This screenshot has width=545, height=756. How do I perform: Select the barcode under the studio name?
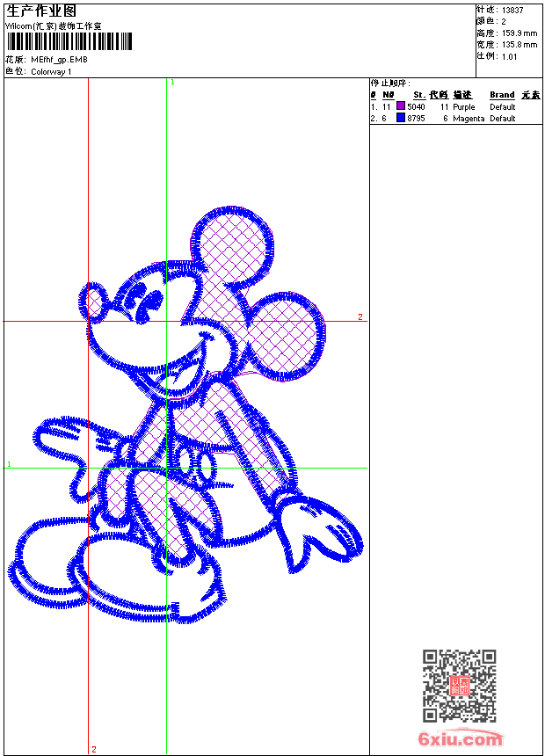pos(69,41)
